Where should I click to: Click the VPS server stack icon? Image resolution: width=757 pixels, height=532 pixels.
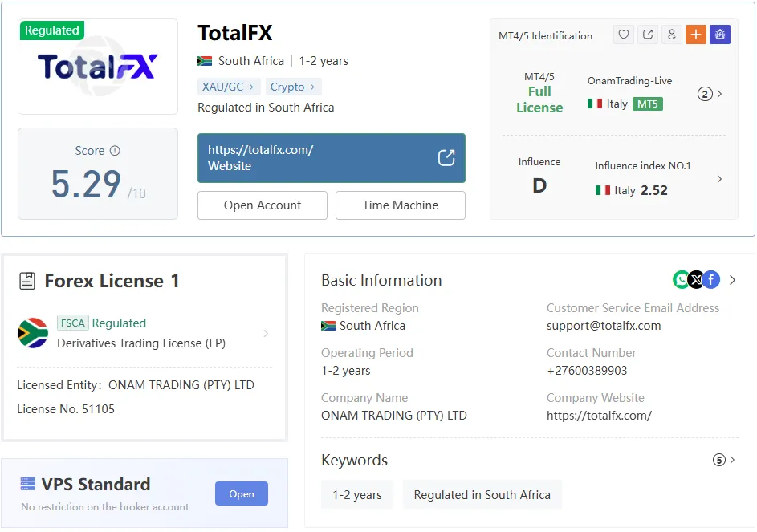(28, 484)
